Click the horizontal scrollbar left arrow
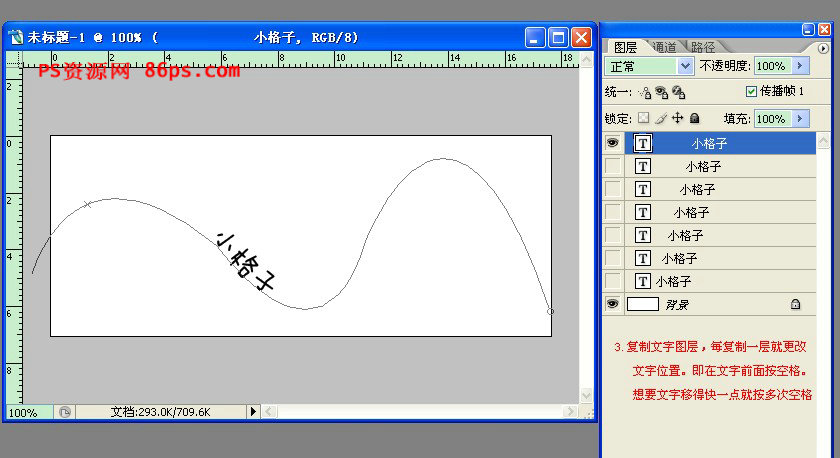 [x=269, y=411]
